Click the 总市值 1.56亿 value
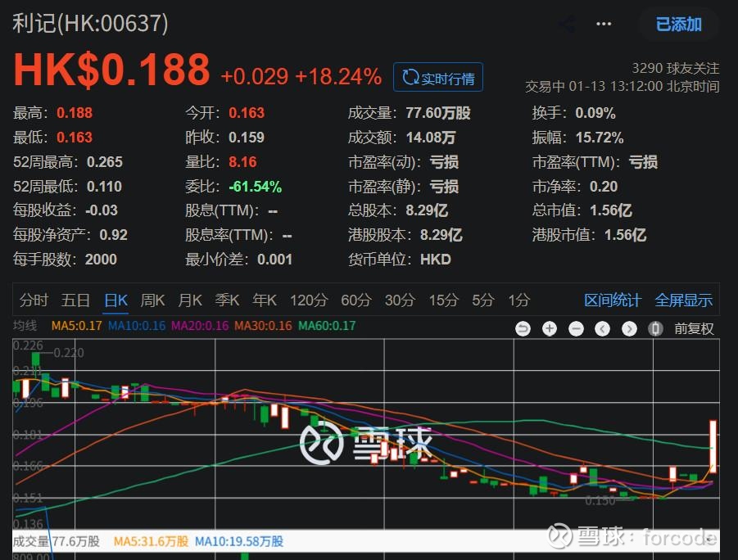The width and height of the screenshot is (738, 560). click(611, 210)
